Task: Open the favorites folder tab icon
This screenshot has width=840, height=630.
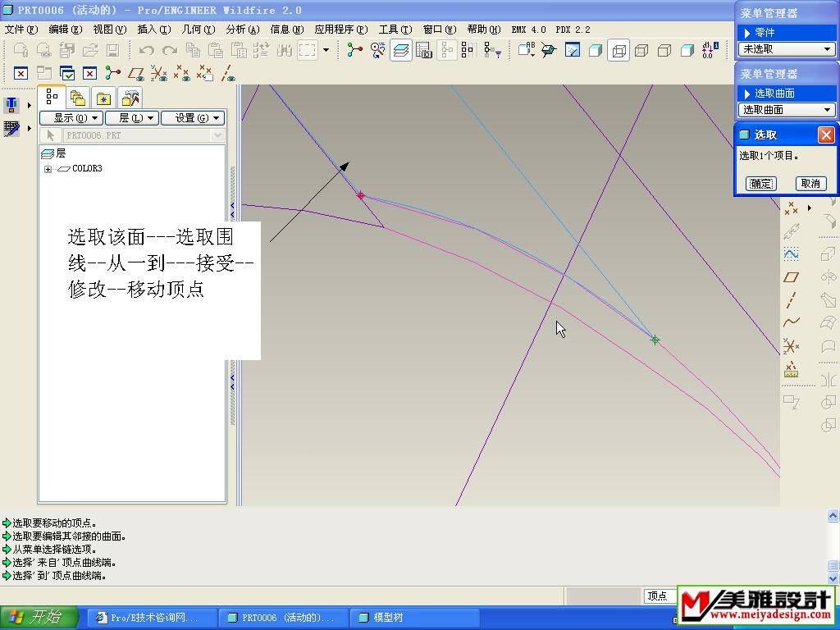Action: (103, 98)
